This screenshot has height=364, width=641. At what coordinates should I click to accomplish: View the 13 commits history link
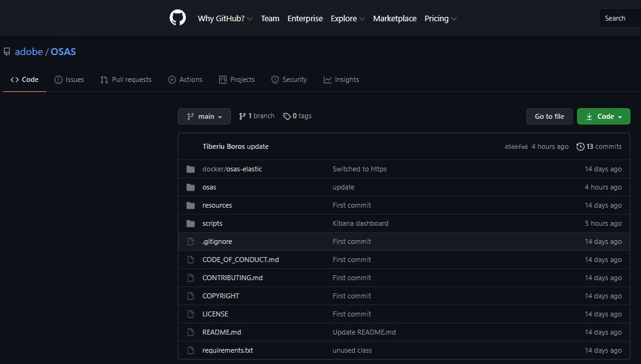coord(599,146)
